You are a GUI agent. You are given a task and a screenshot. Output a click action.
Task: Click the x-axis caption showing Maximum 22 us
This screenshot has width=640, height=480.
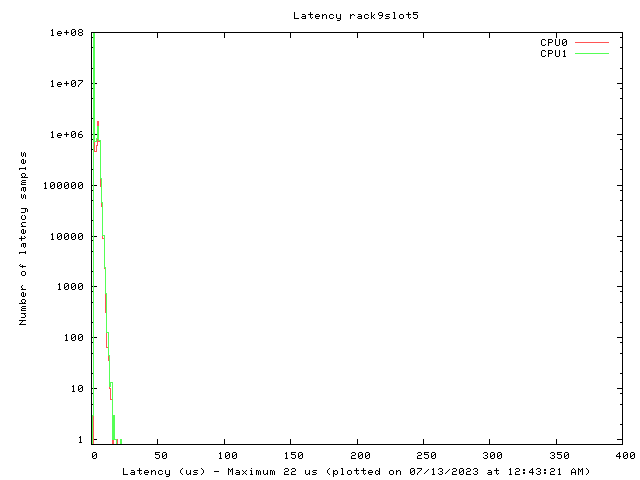point(356,471)
